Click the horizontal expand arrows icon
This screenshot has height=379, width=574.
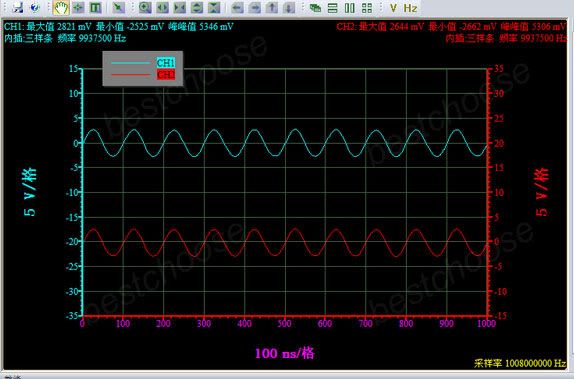162,7
